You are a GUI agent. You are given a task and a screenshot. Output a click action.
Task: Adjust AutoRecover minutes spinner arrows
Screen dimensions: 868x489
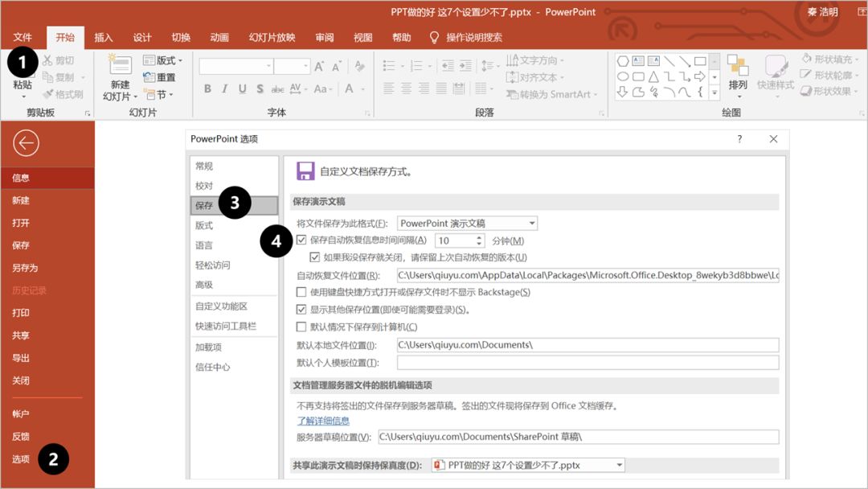click(479, 240)
